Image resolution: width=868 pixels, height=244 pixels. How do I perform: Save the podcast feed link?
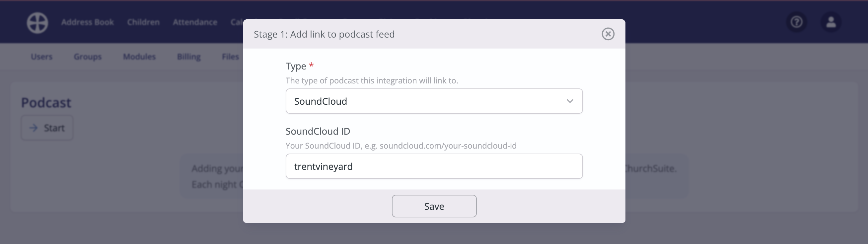point(434,206)
